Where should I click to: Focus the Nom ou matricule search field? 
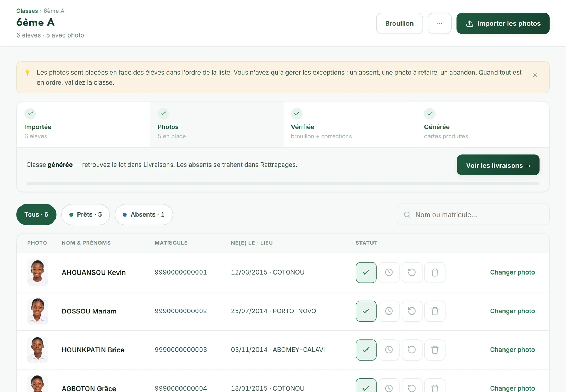(x=473, y=214)
